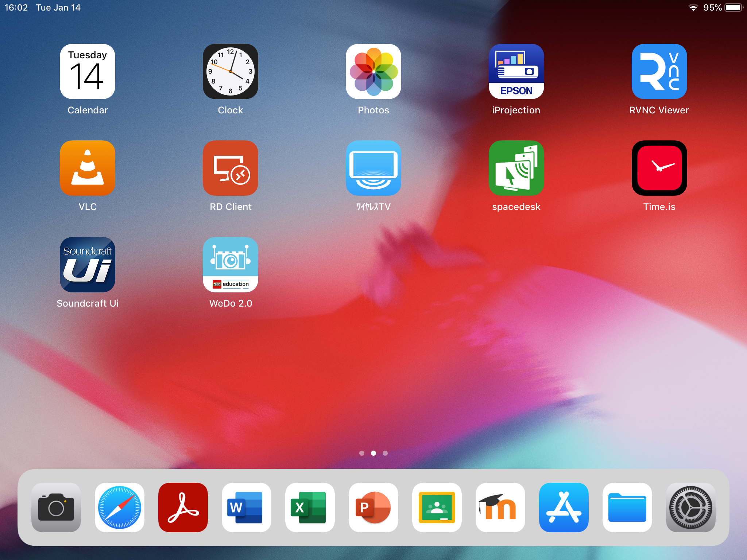Open Settings from the dock
Viewport: 747px width, 560px height.
[x=691, y=507]
